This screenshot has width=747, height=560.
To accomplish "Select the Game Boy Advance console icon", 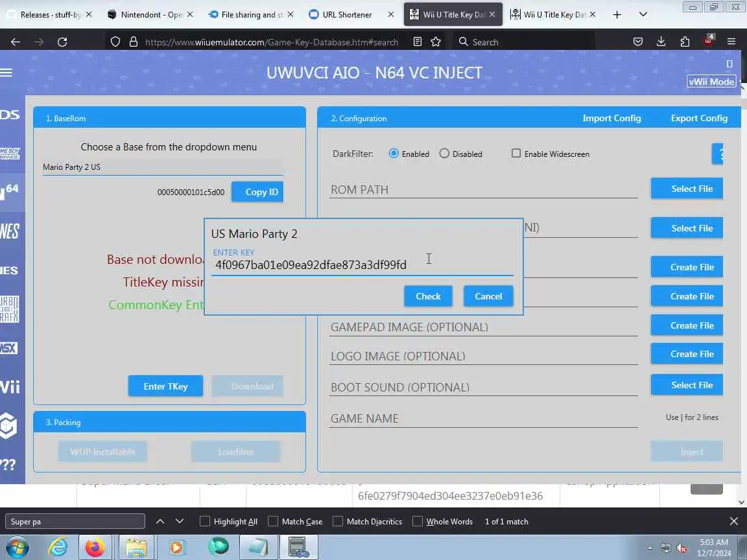I will pos(10,154).
